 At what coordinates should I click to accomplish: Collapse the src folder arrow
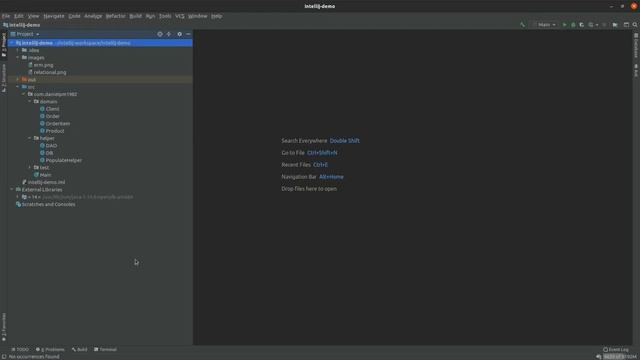18,87
